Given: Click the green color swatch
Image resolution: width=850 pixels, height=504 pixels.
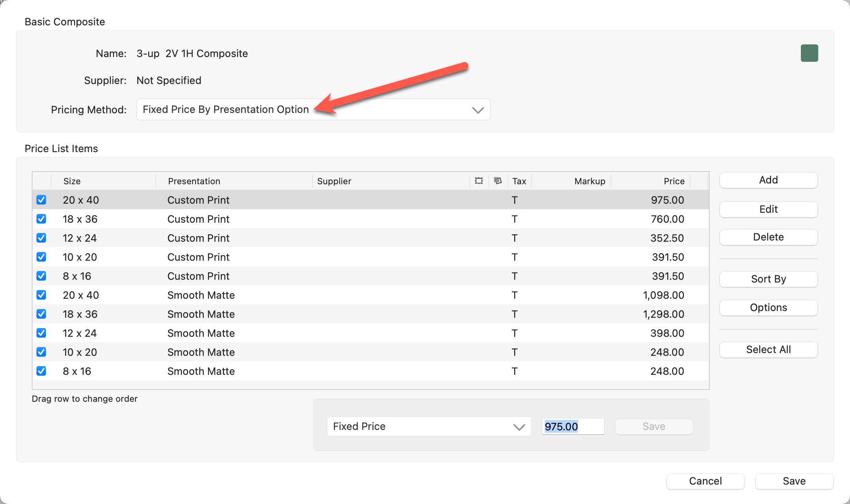Looking at the screenshot, I should [809, 53].
